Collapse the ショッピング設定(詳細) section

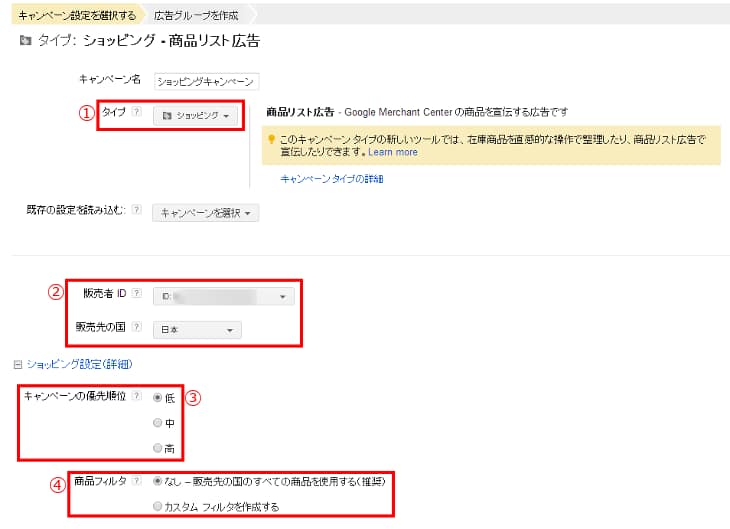tap(15, 364)
